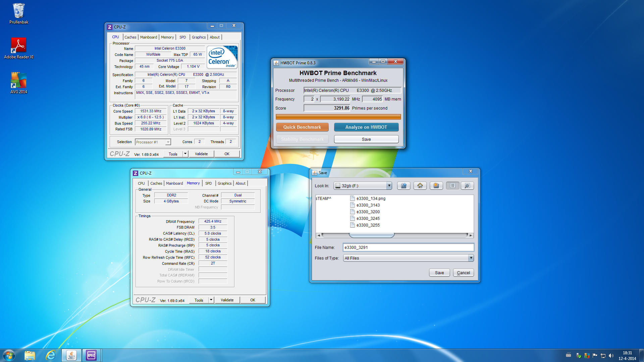Viewport: 644px width, 362px height.
Task: Create a new folder in Save dialog
Action: coord(436,186)
